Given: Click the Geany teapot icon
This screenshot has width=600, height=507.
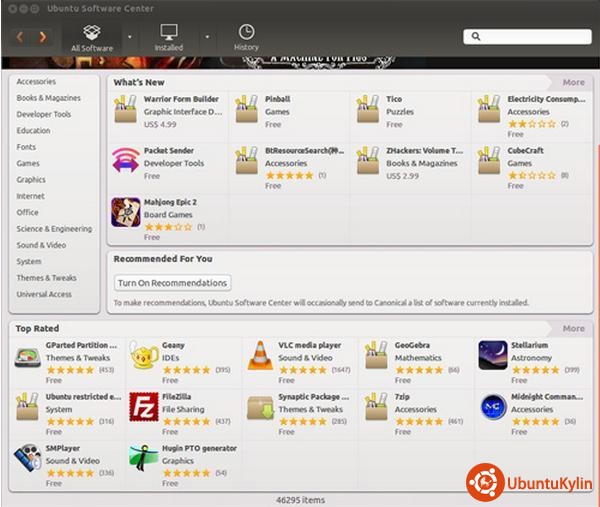Looking at the screenshot, I should pyautogui.click(x=143, y=355).
